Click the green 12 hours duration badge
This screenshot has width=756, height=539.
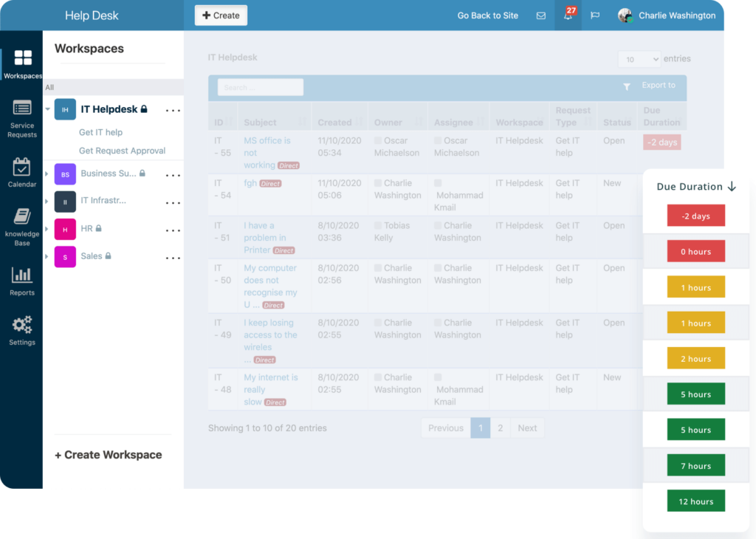(x=695, y=501)
